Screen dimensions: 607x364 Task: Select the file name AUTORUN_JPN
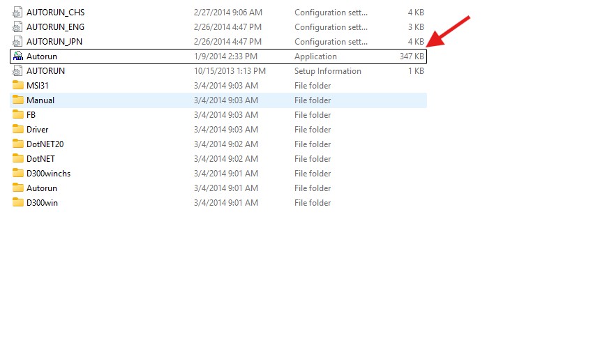coord(54,42)
